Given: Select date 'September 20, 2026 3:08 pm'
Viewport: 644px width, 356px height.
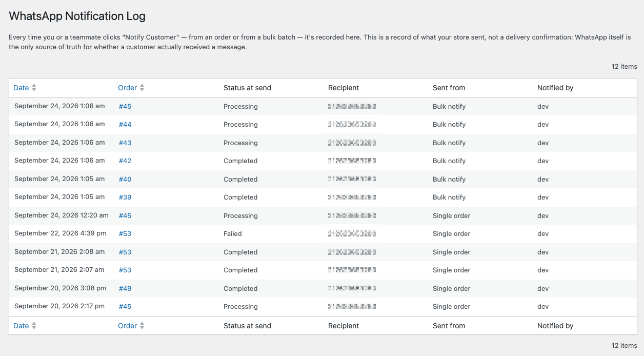Looking at the screenshot, I should point(61,288).
